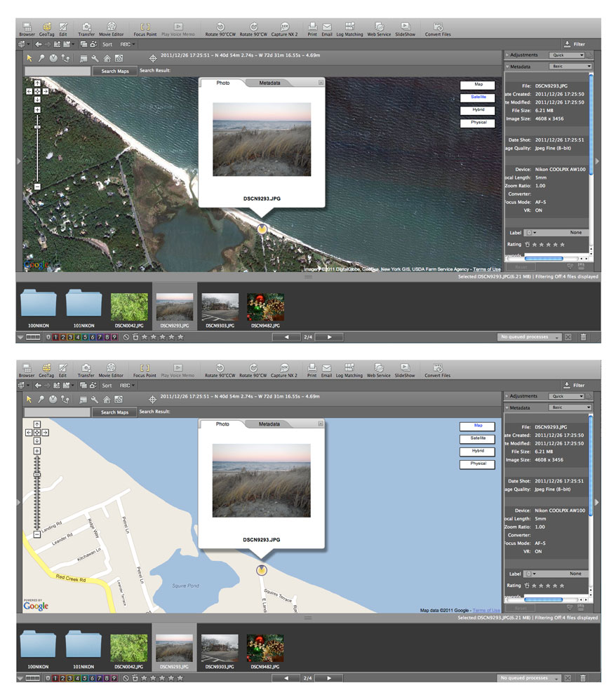
Task: Select the Photo tab in upper satellite-view photo popup
Action: click(x=223, y=83)
